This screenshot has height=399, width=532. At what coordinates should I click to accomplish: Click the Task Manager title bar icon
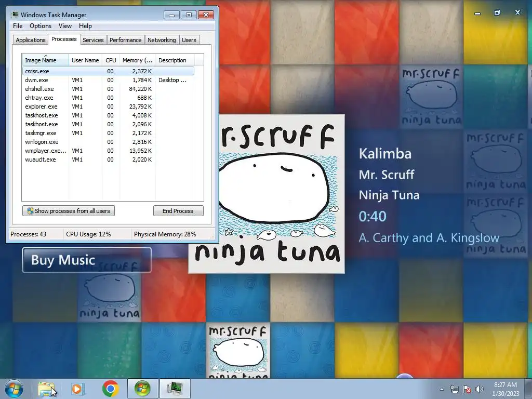click(x=15, y=15)
